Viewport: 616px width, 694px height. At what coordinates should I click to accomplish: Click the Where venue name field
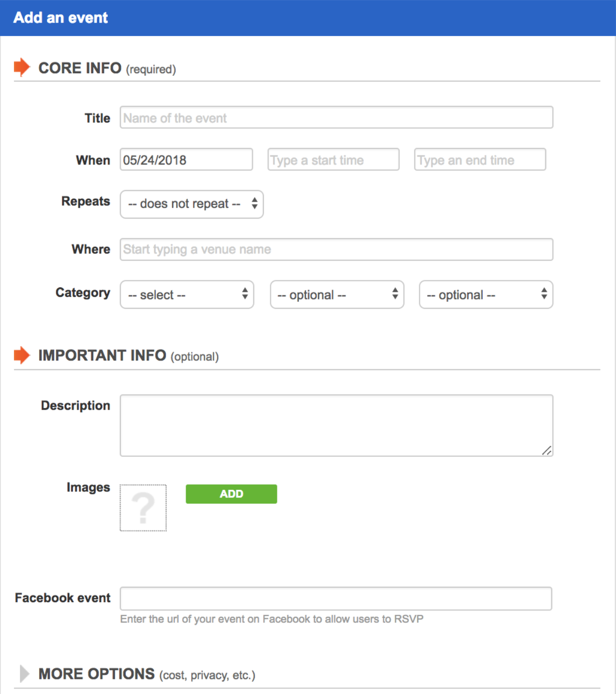(x=337, y=249)
